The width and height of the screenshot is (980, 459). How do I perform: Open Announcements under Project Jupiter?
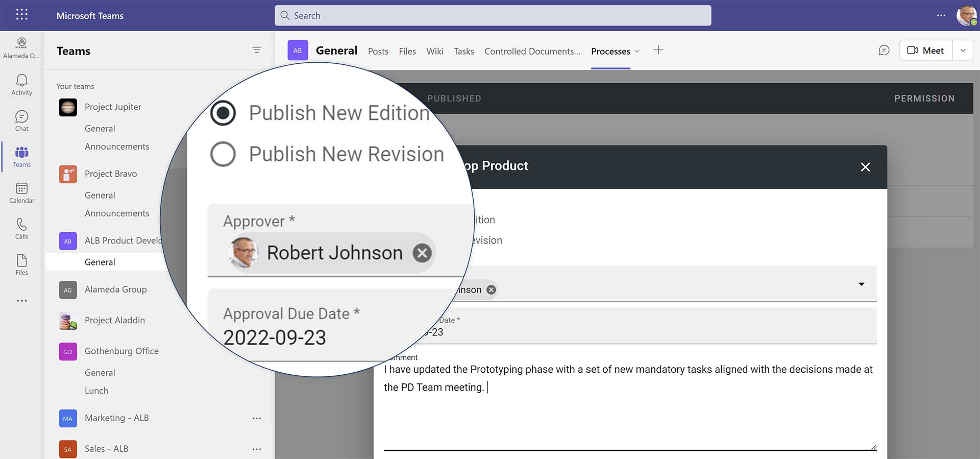coord(117,147)
